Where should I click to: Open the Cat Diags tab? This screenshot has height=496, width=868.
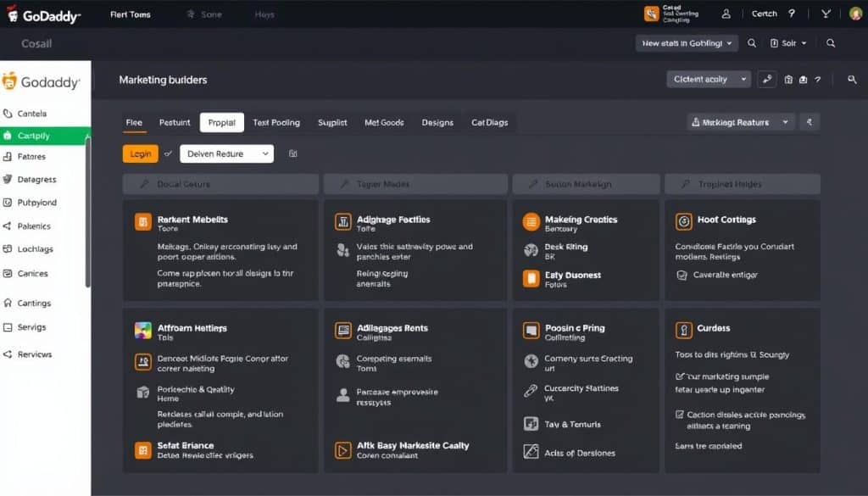tap(489, 122)
